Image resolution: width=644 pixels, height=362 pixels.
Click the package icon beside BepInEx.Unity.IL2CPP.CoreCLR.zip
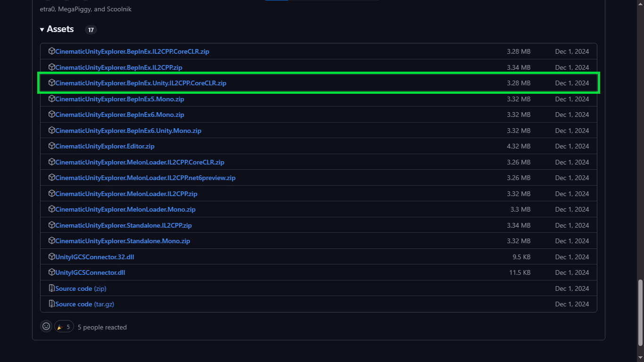click(x=52, y=83)
